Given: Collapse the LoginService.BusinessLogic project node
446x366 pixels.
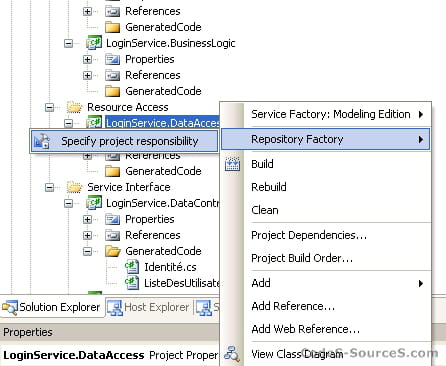Looking at the screenshot, I should (x=68, y=43).
